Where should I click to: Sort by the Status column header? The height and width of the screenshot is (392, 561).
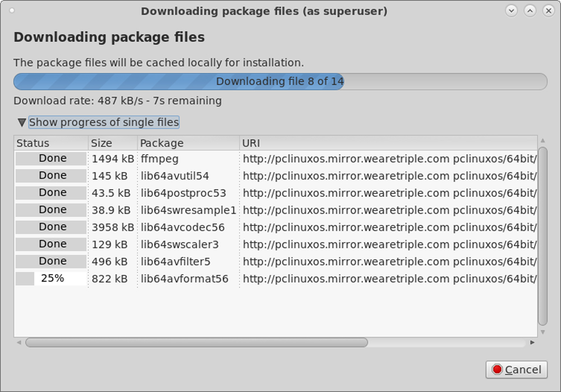[51, 143]
